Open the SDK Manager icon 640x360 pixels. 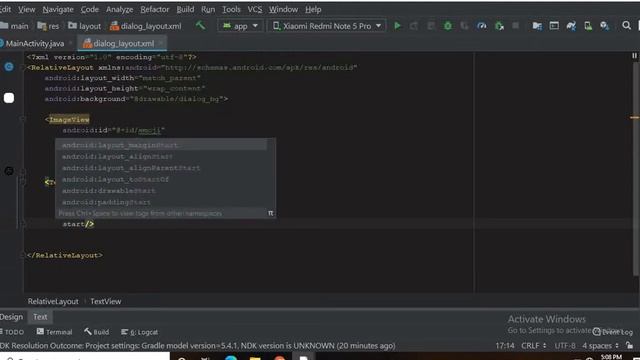click(x=604, y=26)
